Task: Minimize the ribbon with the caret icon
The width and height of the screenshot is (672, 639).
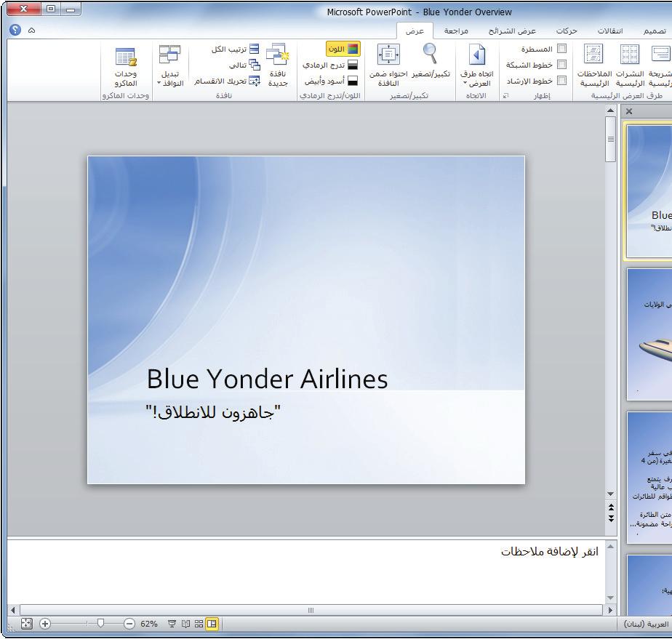Action: click(x=31, y=30)
